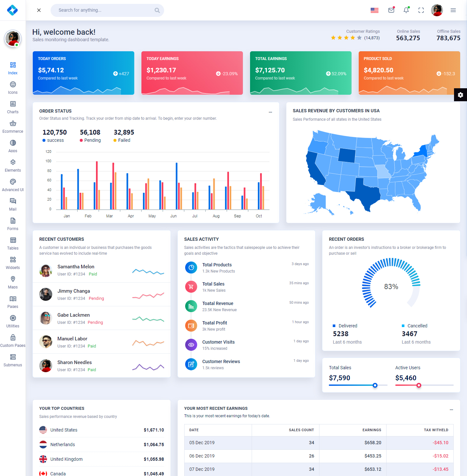The width and height of the screenshot is (467, 476).
Task: Click the search magnifier icon
Action: pos(157,10)
